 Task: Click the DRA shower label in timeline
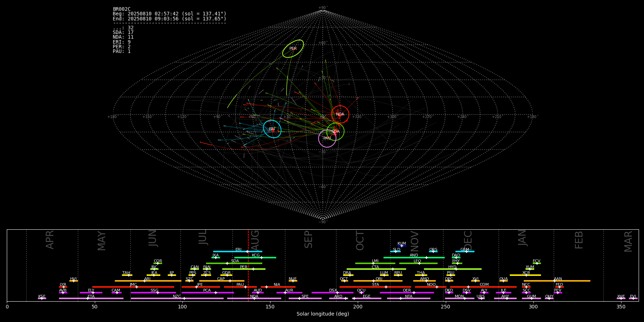click(347, 273)
